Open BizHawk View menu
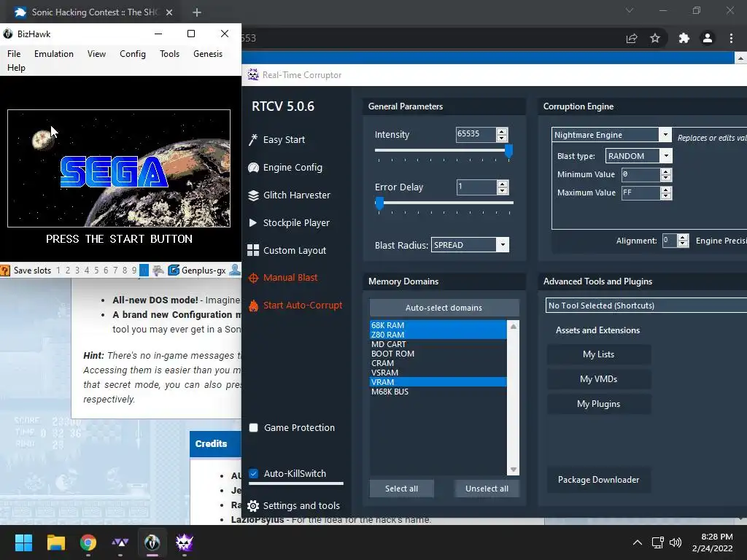The width and height of the screenshot is (747, 560). coord(97,54)
